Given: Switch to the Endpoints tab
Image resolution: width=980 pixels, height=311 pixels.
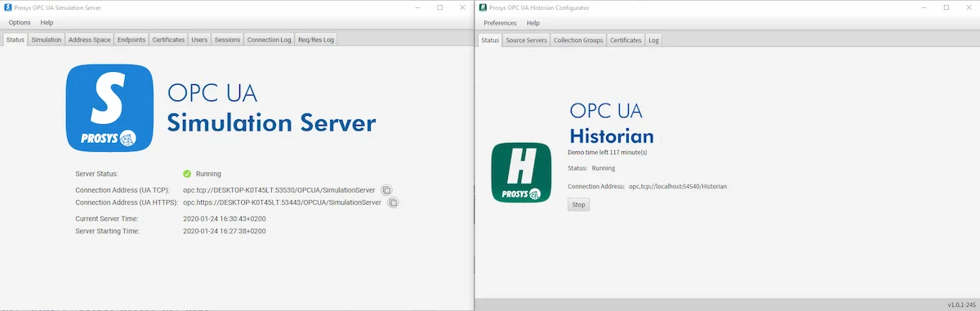Looking at the screenshot, I should (131, 39).
